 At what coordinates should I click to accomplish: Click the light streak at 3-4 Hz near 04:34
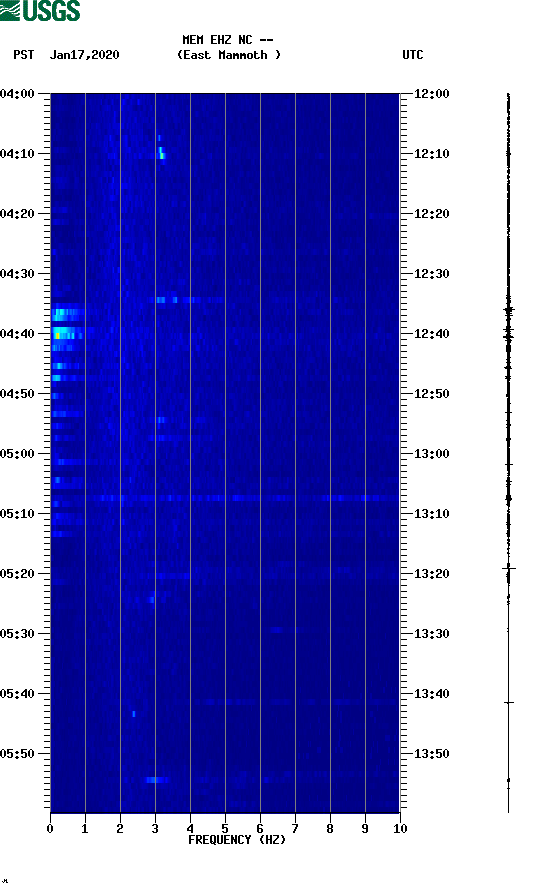176,300
